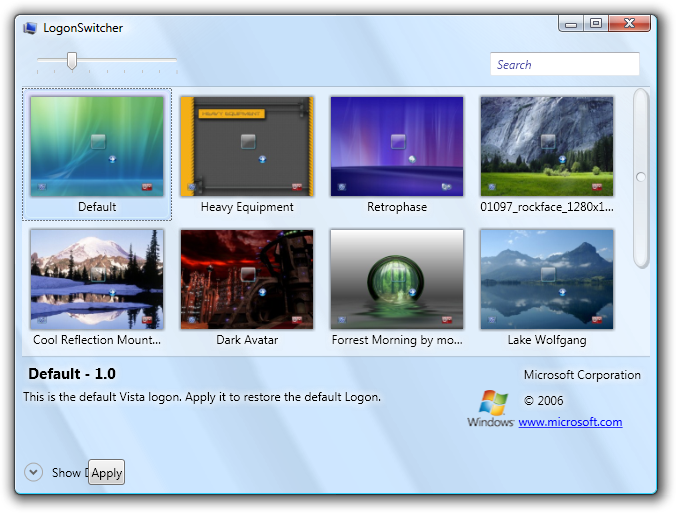Click the 'Microsoft Corporation' author text
The image size is (676, 513).
tap(582, 375)
